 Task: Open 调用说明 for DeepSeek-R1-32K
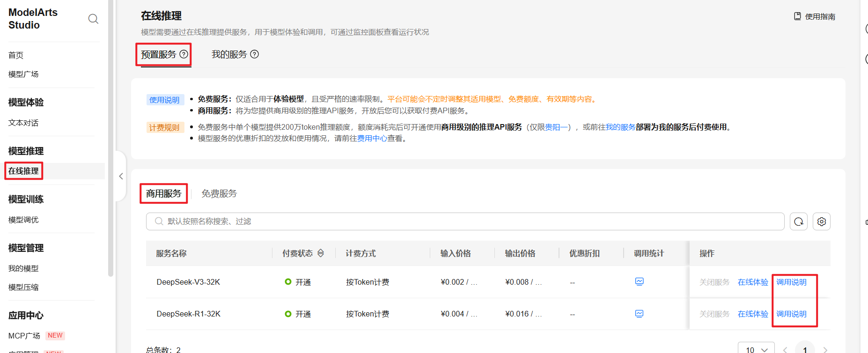point(791,314)
